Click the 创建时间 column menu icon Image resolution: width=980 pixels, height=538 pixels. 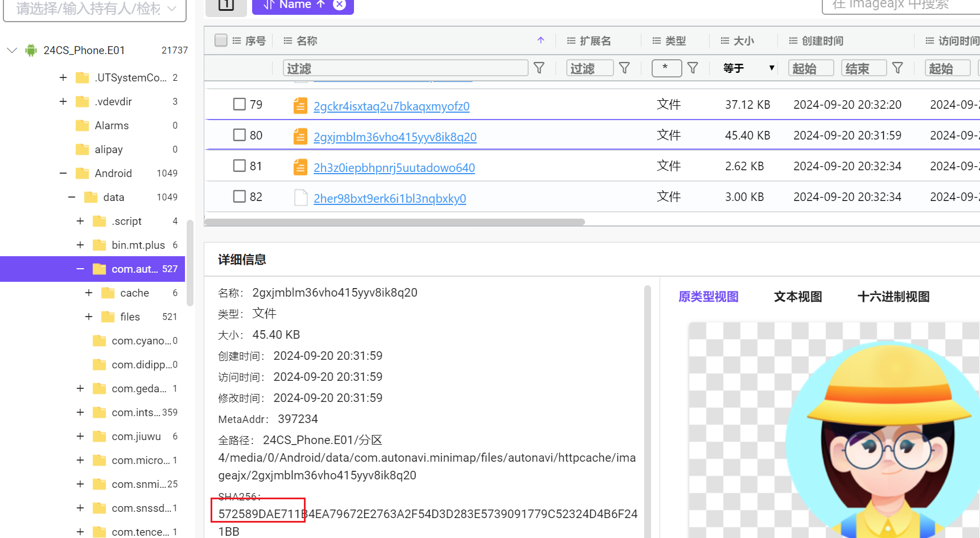coord(793,41)
